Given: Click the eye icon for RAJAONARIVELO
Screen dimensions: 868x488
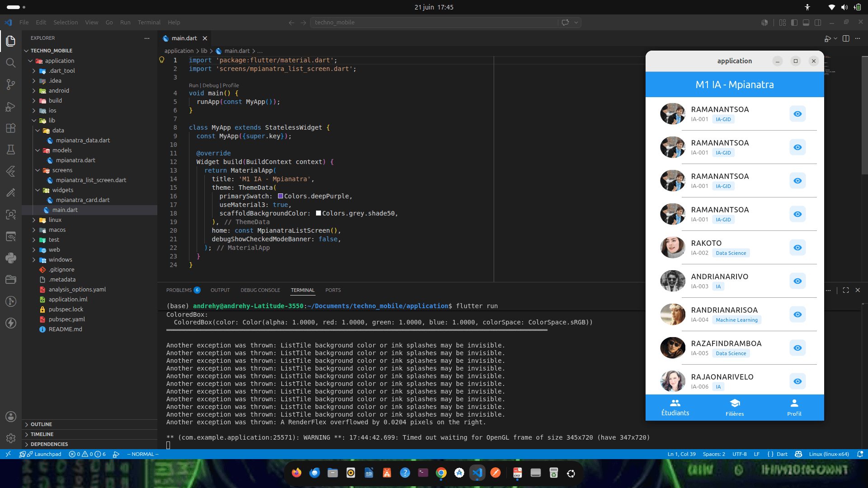Looking at the screenshot, I should pos(797,381).
